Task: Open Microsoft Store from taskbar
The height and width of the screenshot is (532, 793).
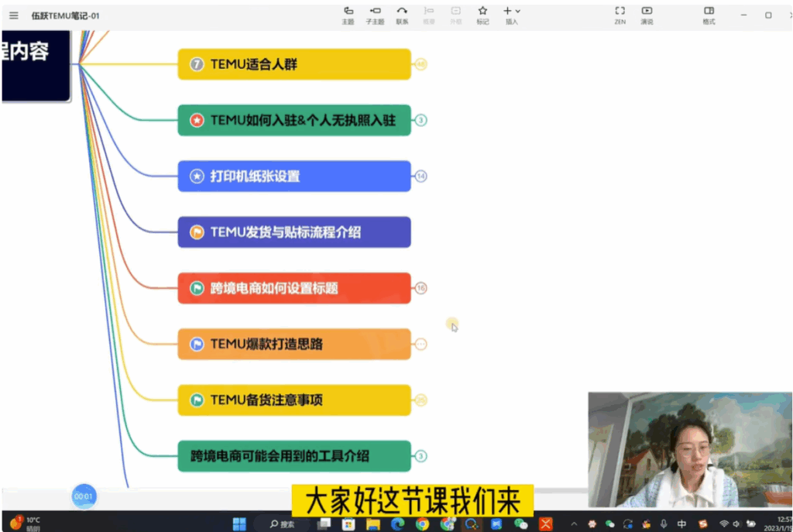Action: click(348, 524)
